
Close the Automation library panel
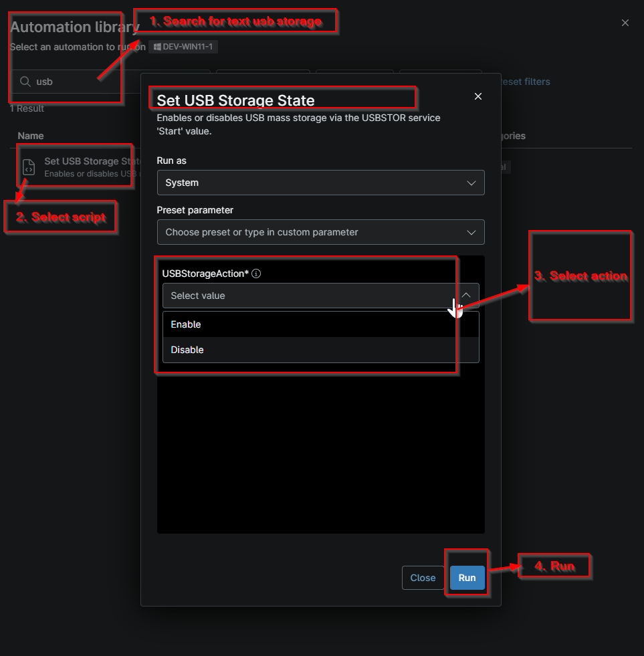tap(625, 23)
